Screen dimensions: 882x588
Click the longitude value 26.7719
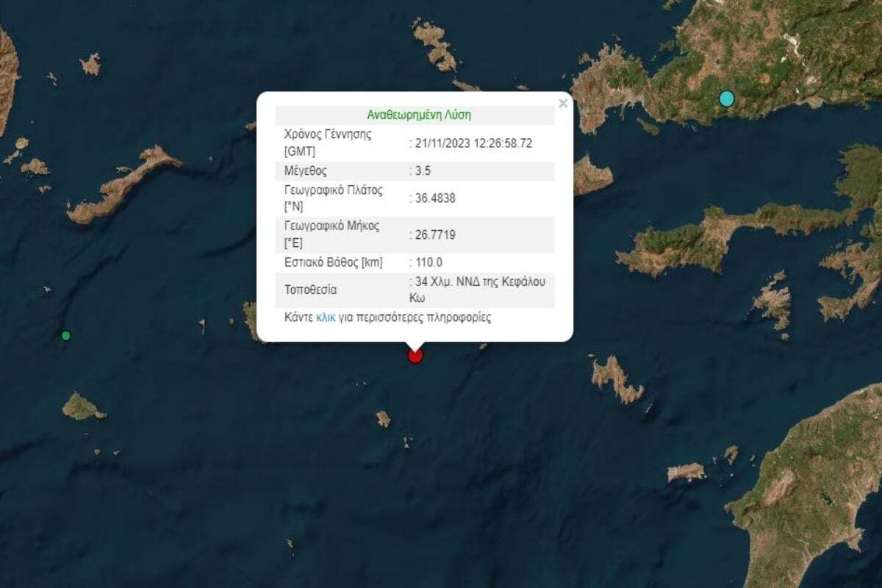pos(435,234)
